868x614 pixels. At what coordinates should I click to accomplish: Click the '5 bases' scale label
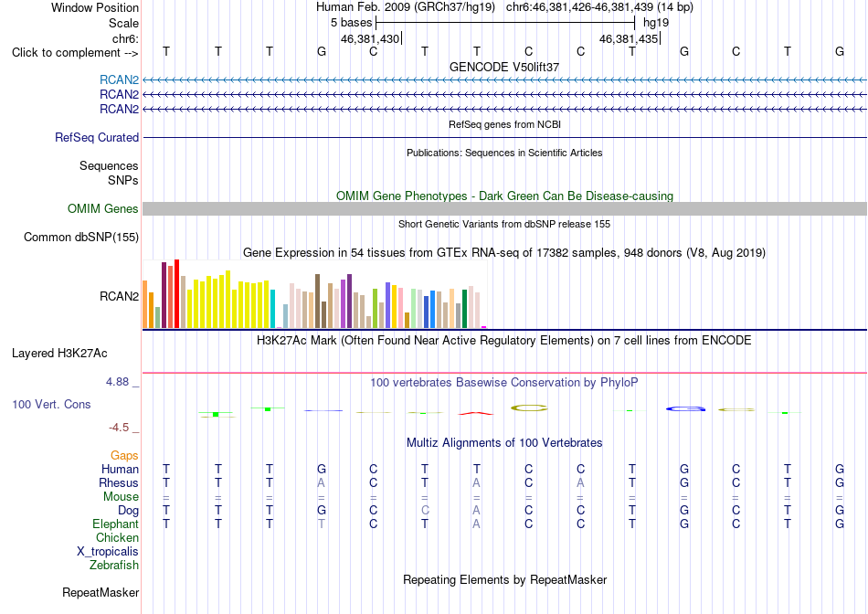352,23
